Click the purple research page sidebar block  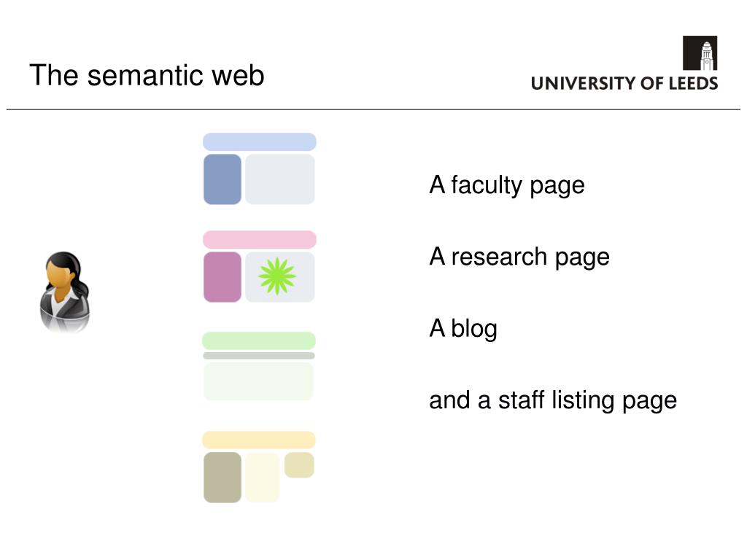coord(222,277)
